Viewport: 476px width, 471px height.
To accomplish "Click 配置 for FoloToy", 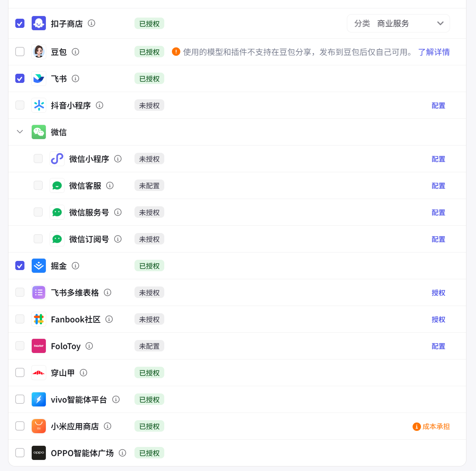I will click(438, 346).
